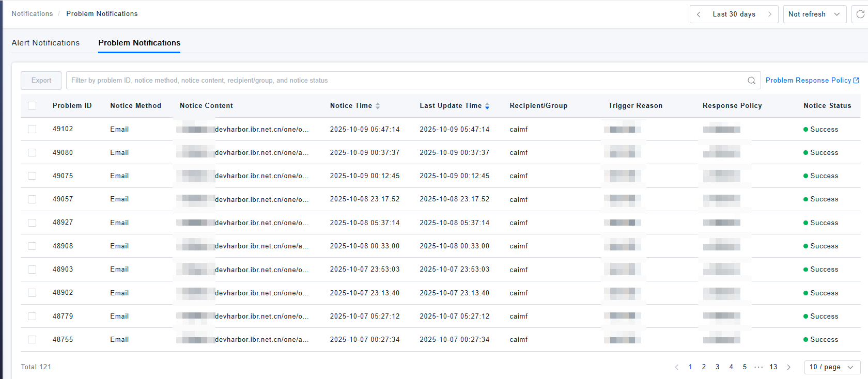Click previous page arrow in pagination
The width and height of the screenshot is (868, 379).
676,367
